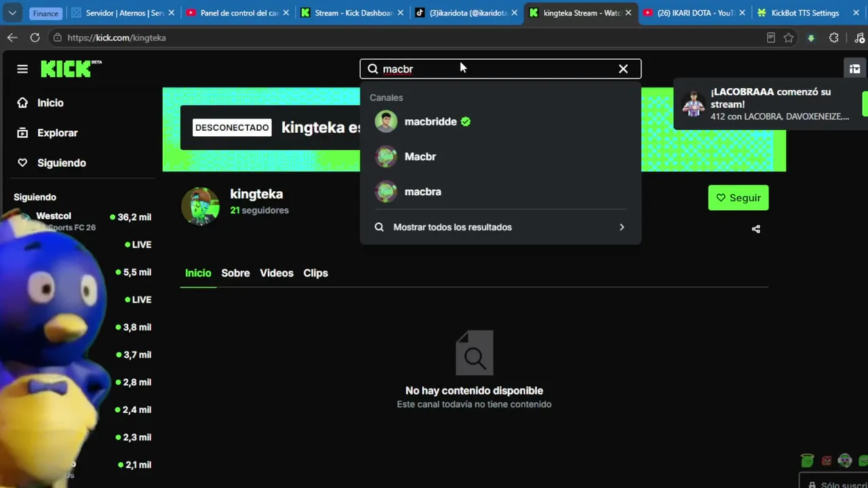Click the kingteka profile avatar
The width and height of the screenshot is (868, 488).
click(200, 205)
